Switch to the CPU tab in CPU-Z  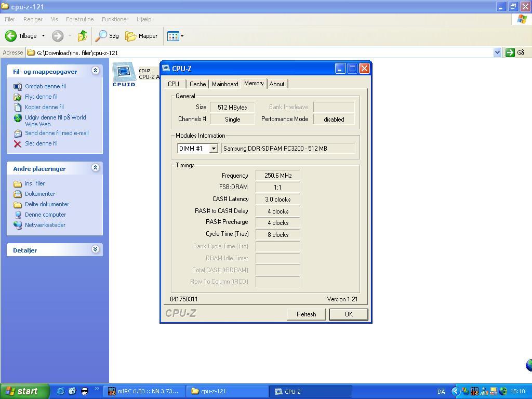(x=174, y=84)
